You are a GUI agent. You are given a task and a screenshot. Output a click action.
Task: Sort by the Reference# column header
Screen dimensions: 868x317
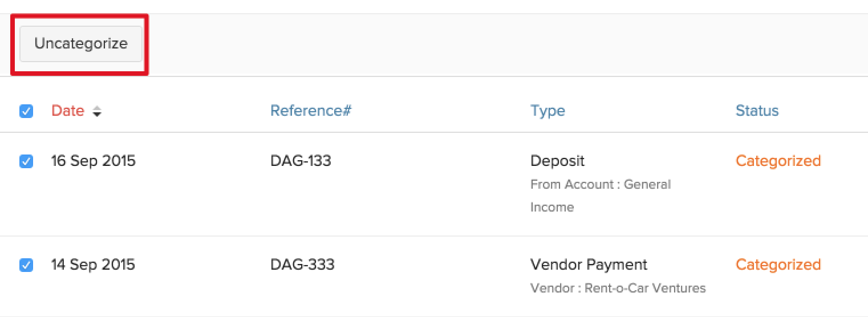pos(311,111)
